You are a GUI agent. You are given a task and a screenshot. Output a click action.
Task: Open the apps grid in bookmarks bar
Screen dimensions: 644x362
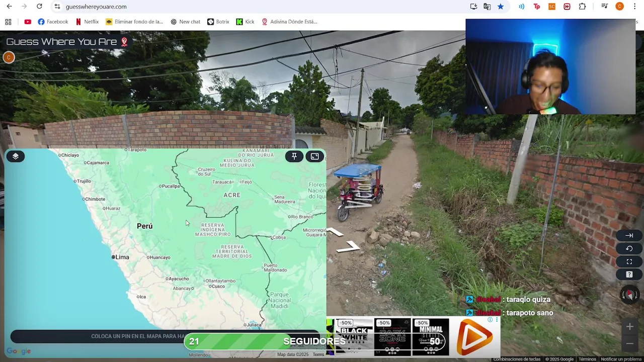click(x=8, y=22)
